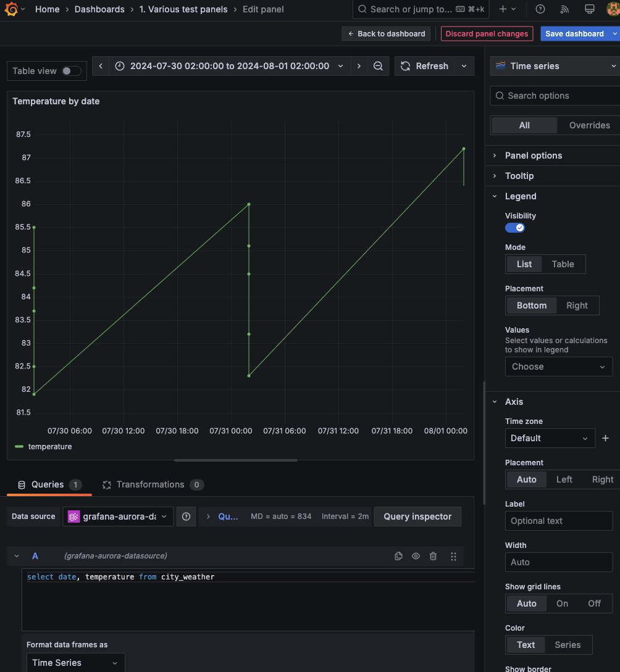This screenshot has height=672, width=620.
Task: Enable TV display mode via monitor icon
Action: (589, 9)
